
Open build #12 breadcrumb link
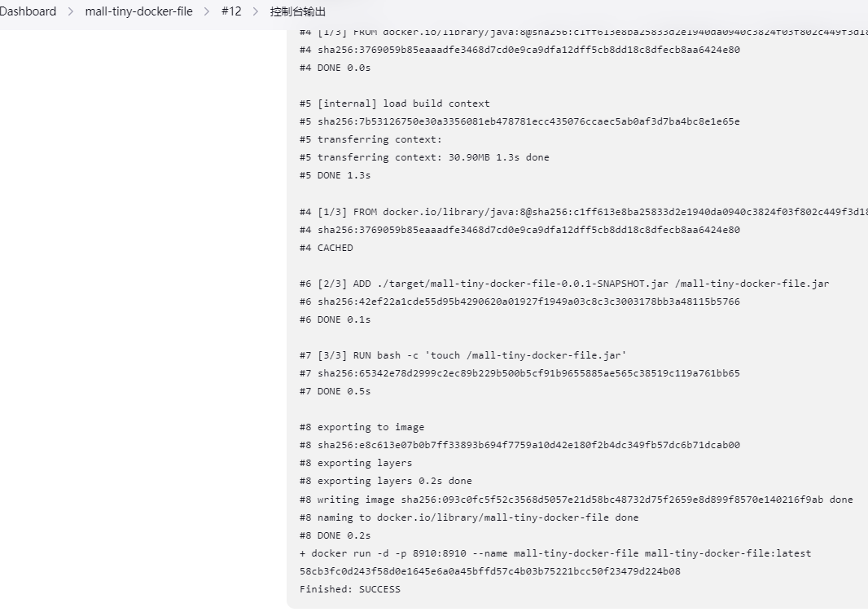pyautogui.click(x=231, y=11)
